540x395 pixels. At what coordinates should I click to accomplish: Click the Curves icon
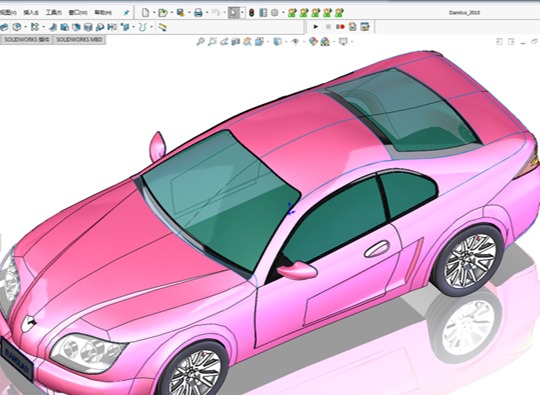(x=143, y=27)
